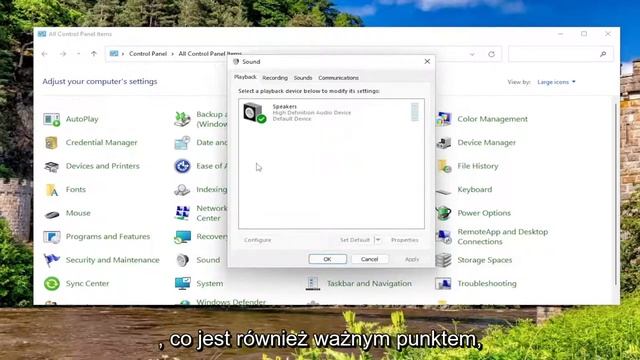The width and height of the screenshot is (640, 360).
Task: Open the Set Default dropdown arrow
Action: tap(378, 240)
